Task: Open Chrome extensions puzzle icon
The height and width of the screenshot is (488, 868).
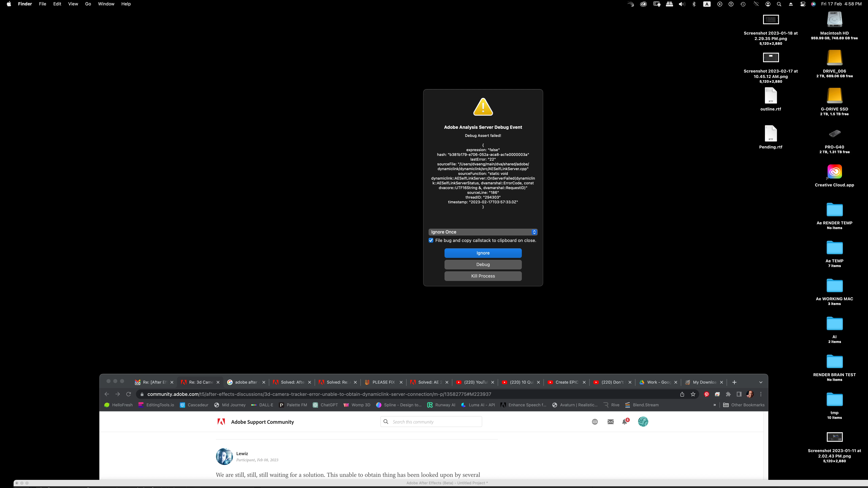Action: (x=728, y=394)
